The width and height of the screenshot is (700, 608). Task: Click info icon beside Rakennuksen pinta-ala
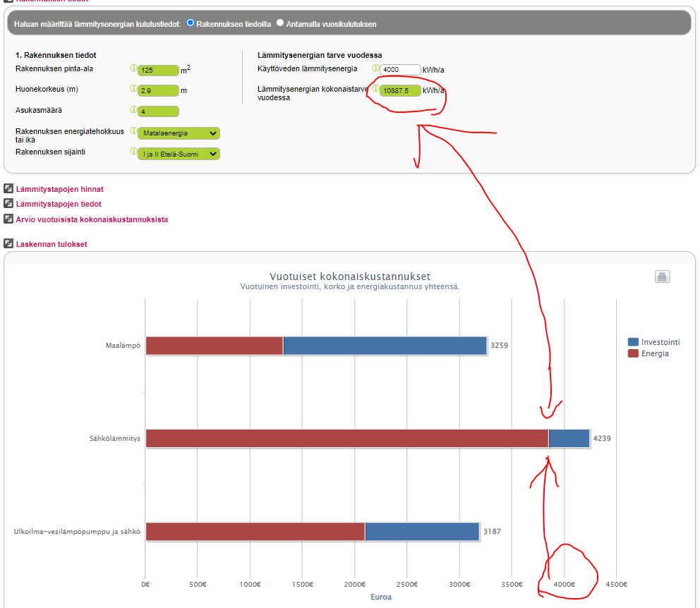coord(133,69)
